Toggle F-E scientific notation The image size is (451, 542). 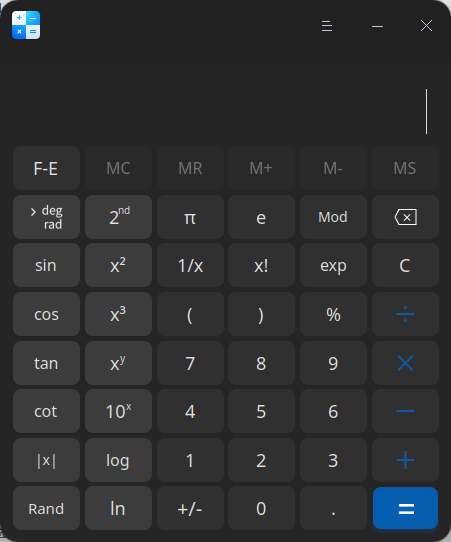coord(46,168)
